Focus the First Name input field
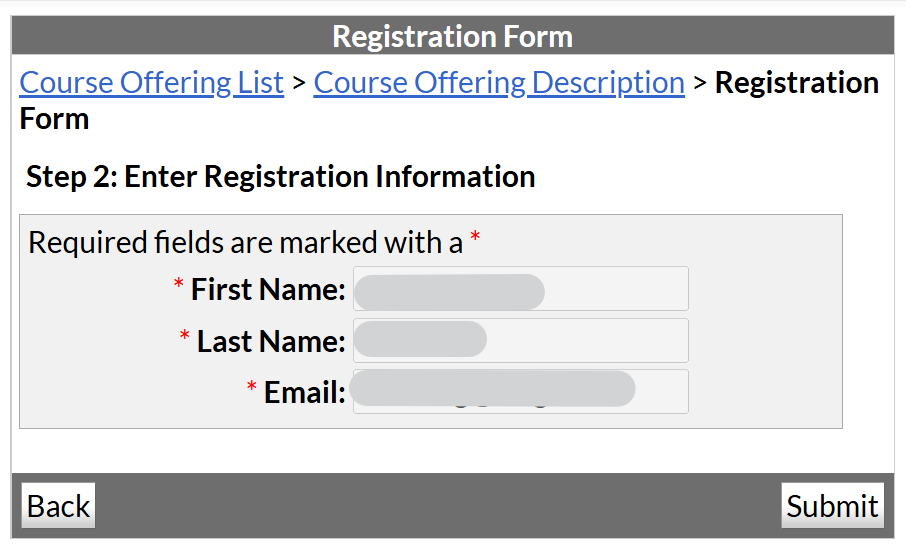Viewport: 906px width, 551px height. 520,289
